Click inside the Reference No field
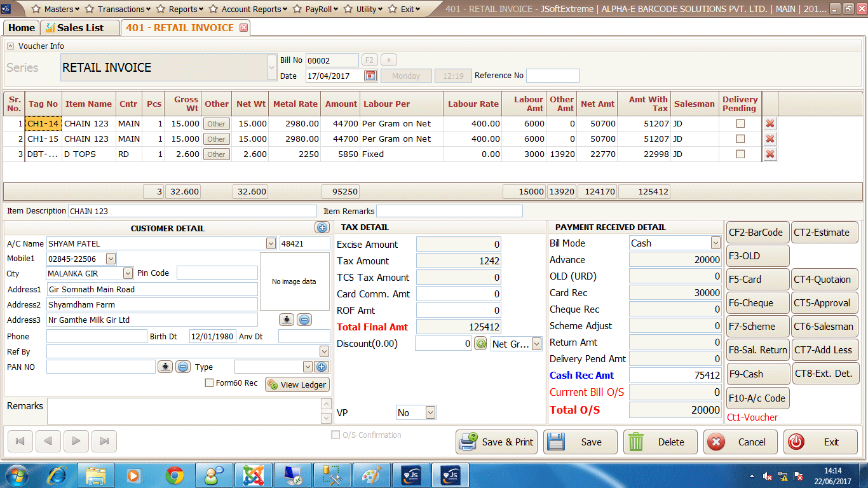 (x=554, y=75)
